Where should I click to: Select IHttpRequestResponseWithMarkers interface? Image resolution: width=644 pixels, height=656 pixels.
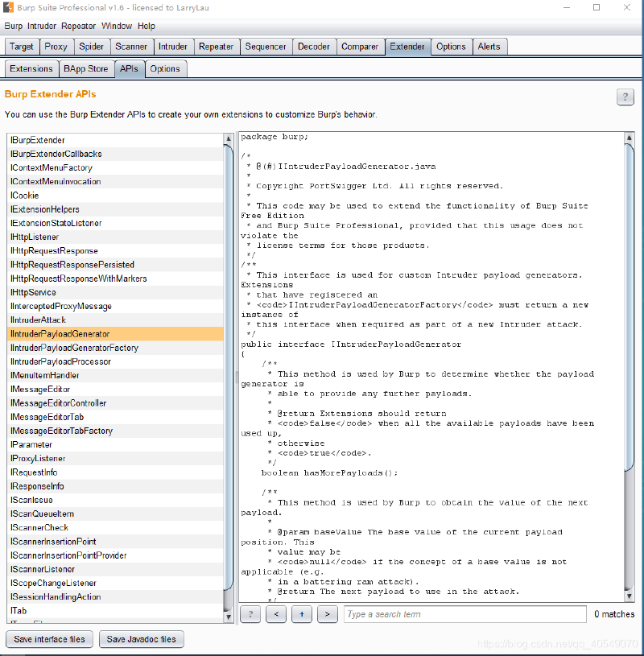coord(115,278)
